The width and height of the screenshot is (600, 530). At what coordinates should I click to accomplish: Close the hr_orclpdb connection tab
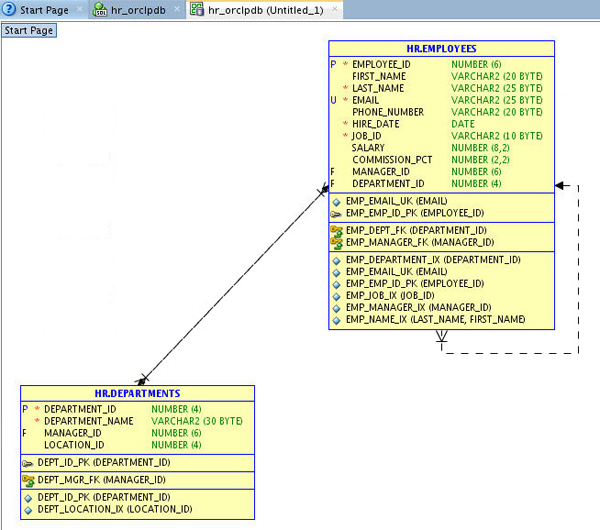click(177, 9)
